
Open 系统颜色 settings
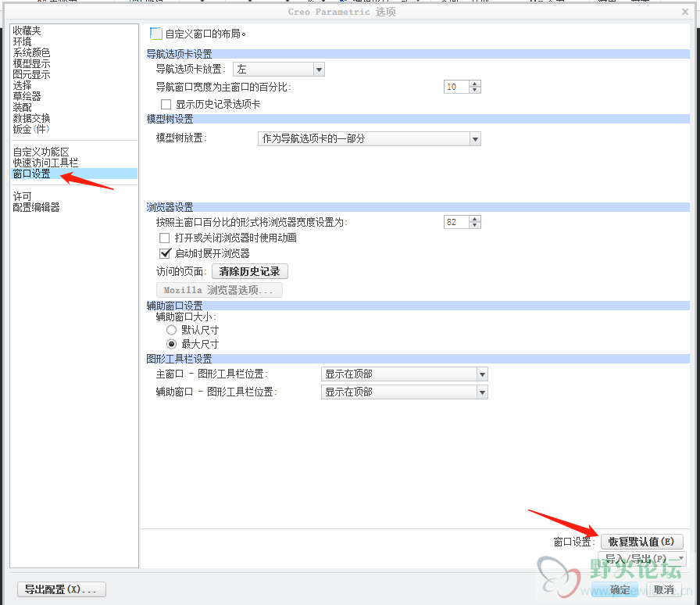(31, 52)
